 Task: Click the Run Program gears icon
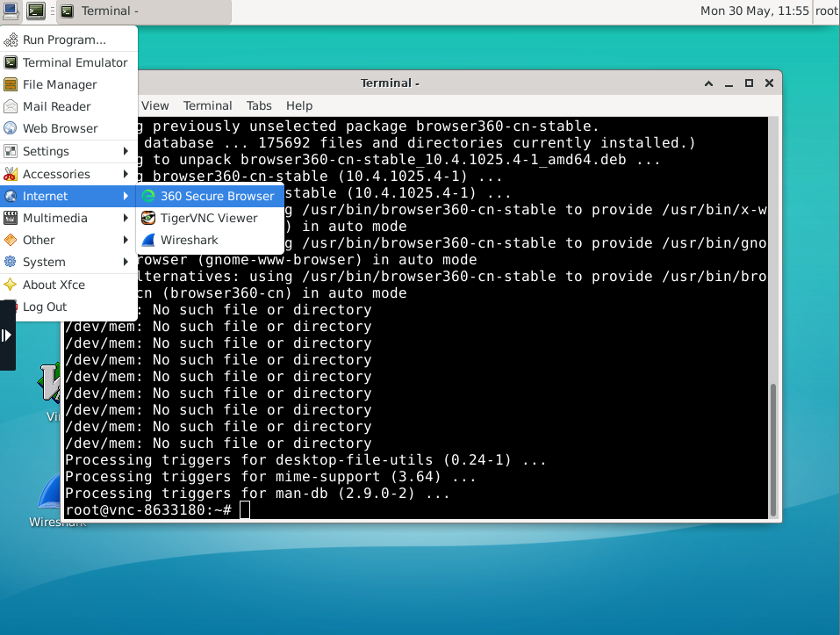pyautogui.click(x=11, y=40)
